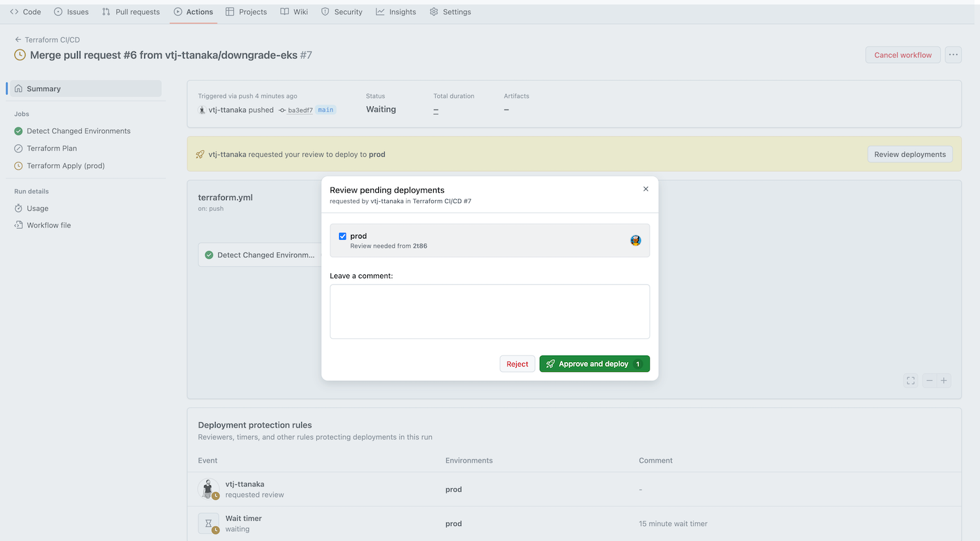Screen dimensions: 980x541
Task: Open the Insights tab
Action: (396, 12)
